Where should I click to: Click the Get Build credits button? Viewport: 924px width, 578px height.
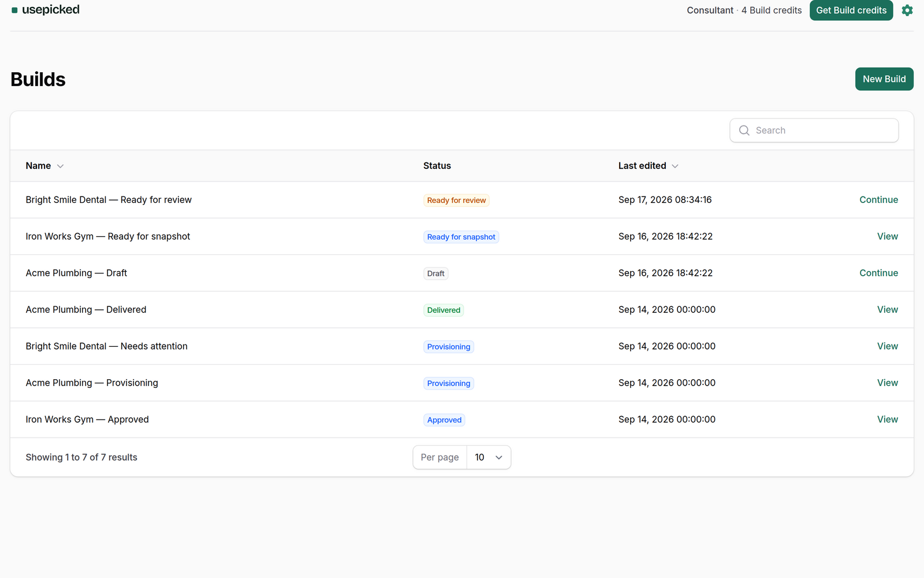(851, 10)
